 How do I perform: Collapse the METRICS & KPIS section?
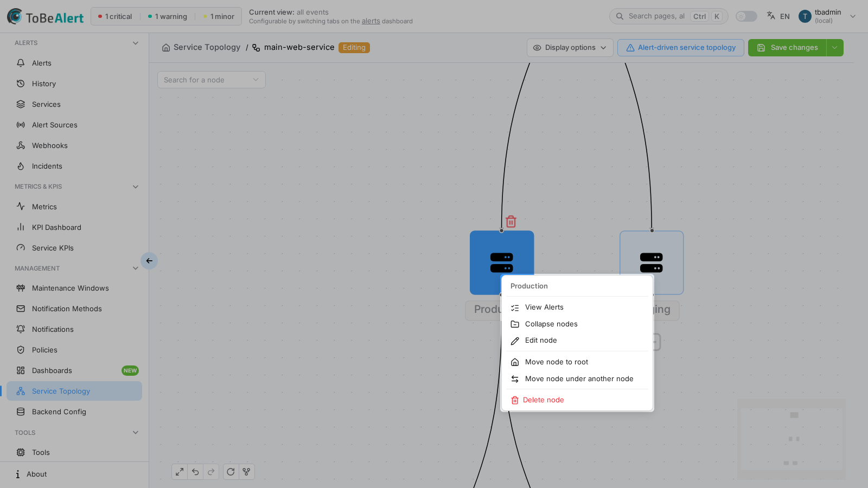pos(136,187)
